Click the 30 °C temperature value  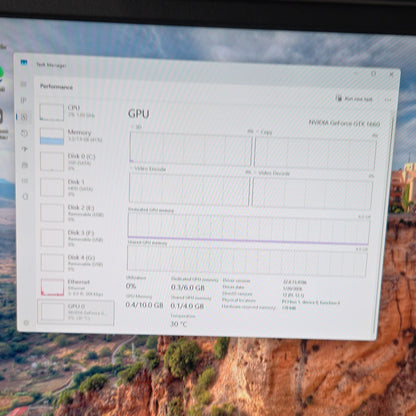tap(179, 324)
